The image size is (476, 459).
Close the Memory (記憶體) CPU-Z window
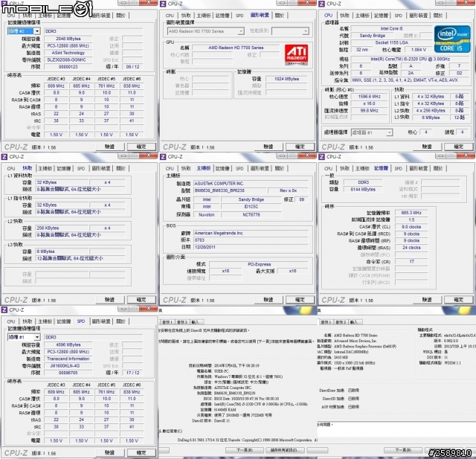coord(466,155)
